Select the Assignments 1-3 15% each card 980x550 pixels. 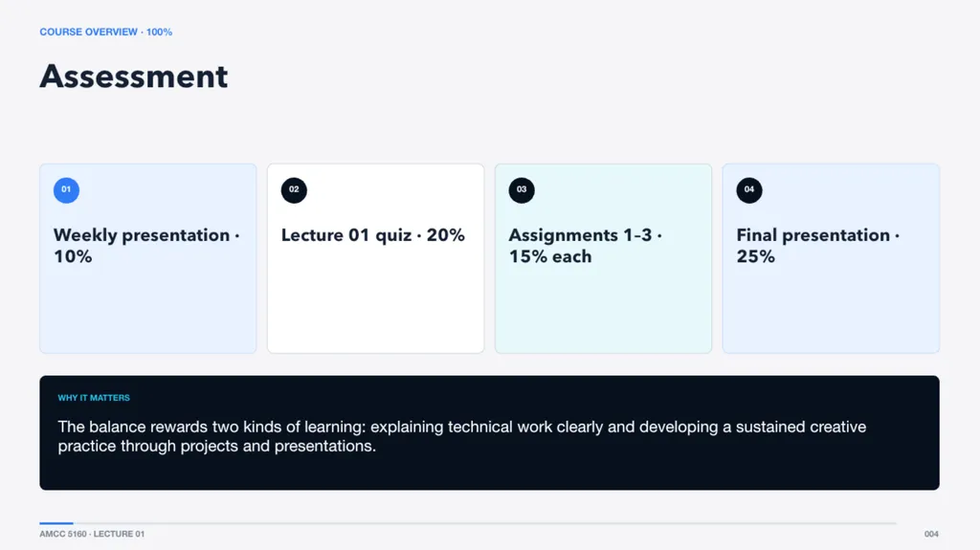point(603,259)
